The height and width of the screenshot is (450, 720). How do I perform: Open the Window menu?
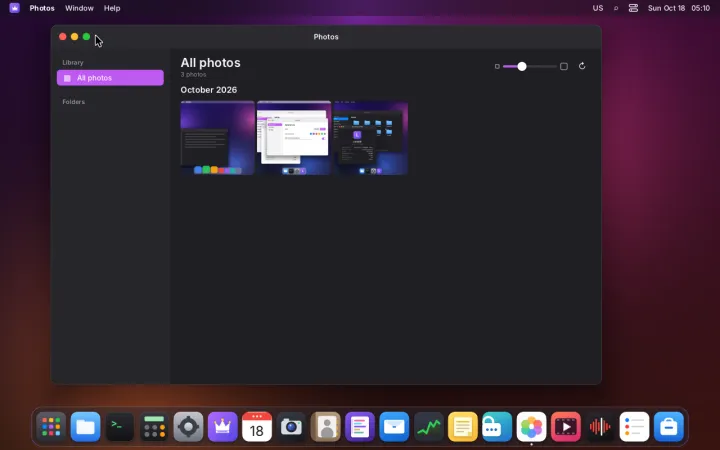(79, 8)
